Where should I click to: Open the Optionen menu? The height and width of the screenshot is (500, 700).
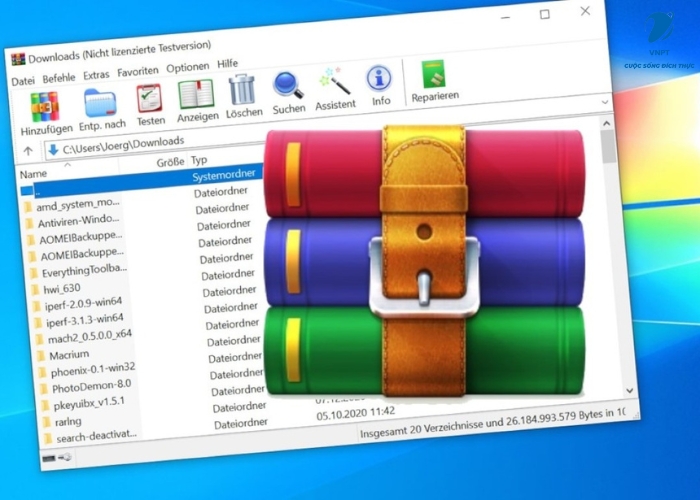(x=188, y=68)
